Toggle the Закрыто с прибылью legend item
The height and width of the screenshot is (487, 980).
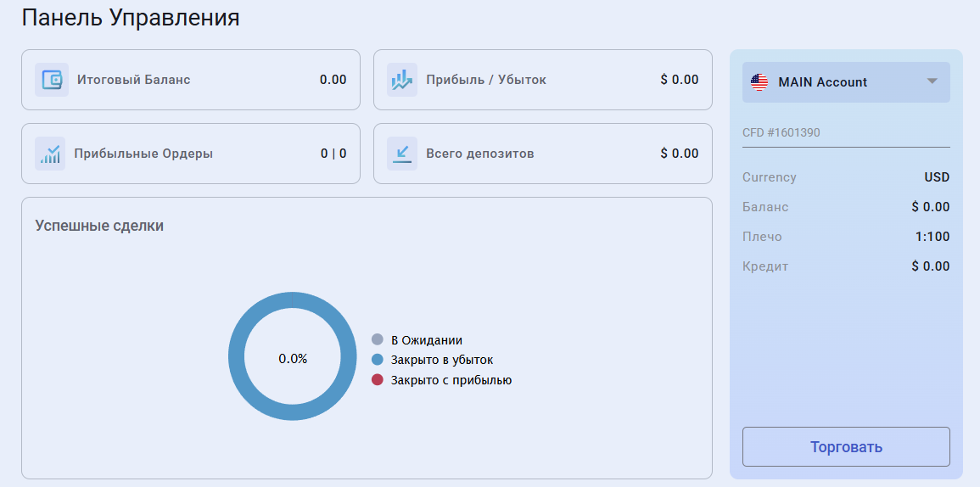pos(451,380)
